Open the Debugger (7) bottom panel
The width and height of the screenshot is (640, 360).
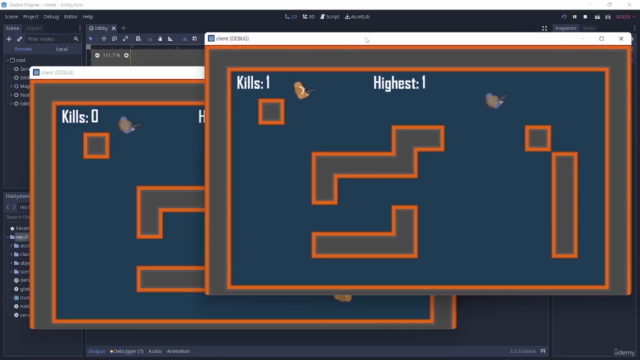point(127,351)
